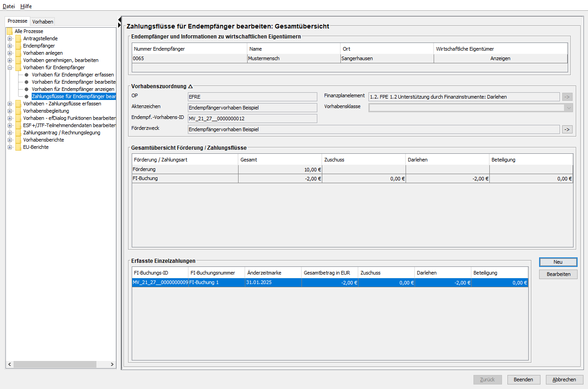Image resolution: width=588 pixels, height=389 pixels.
Task: Click the bullet icon for Vorhaben für Endempfänger bearbeiten
Action: pos(27,82)
